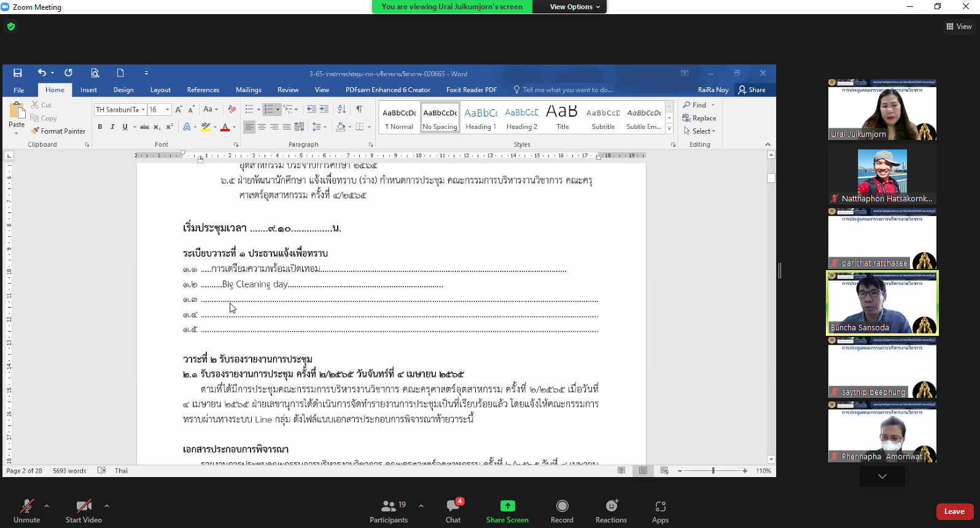The height and width of the screenshot is (528, 980).
Task: Click the Sort icon in Paragraph group
Action: [342, 109]
